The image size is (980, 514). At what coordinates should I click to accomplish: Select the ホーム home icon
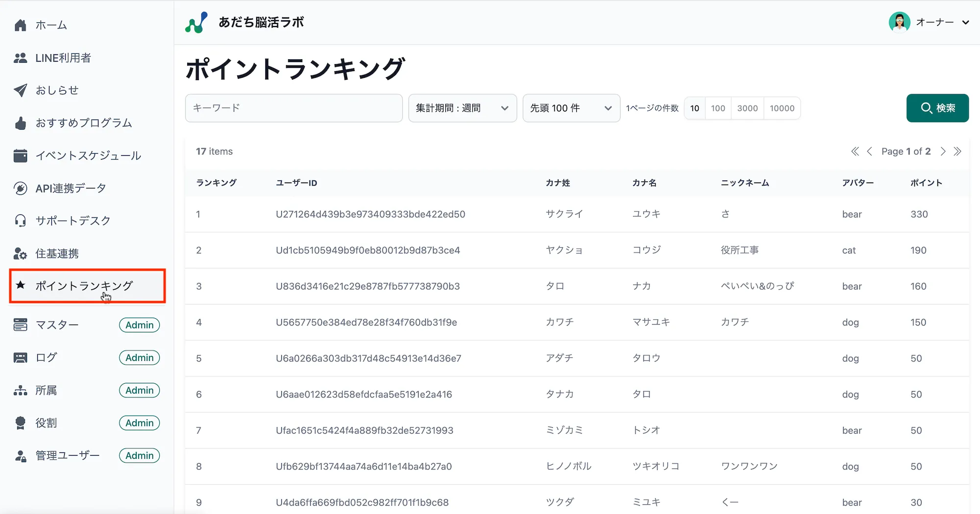coord(20,25)
